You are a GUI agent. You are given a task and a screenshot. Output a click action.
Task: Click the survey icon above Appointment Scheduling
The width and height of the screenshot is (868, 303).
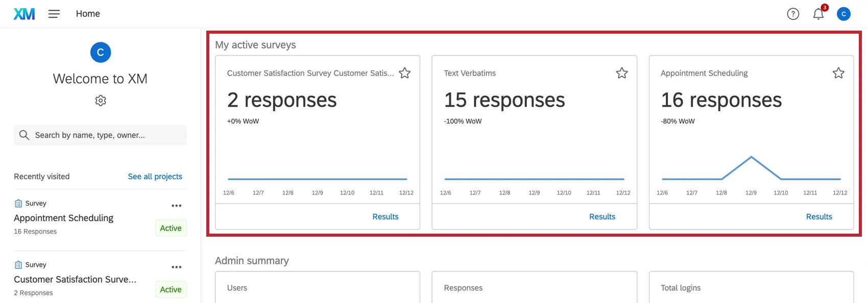click(18, 204)
